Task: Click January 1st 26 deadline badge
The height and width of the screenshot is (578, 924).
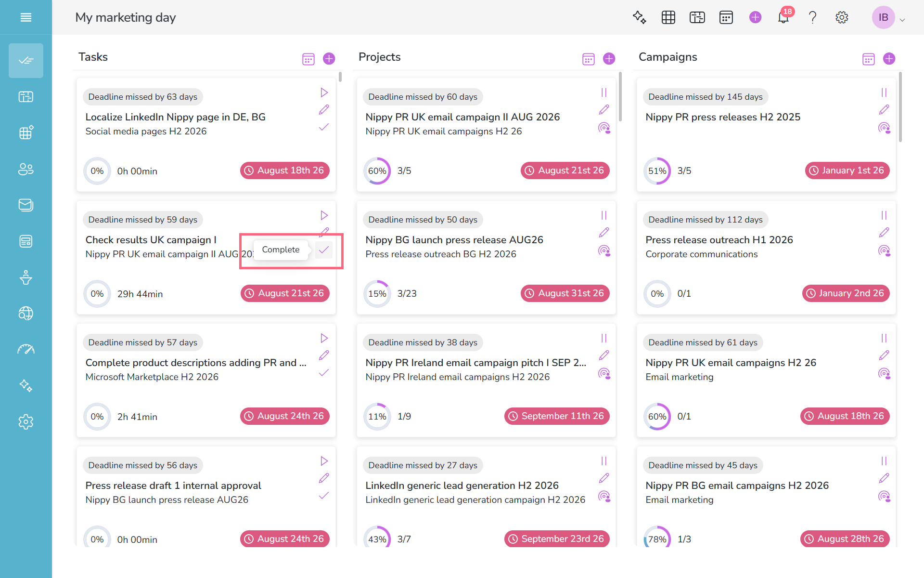Action: coord(847,171)
